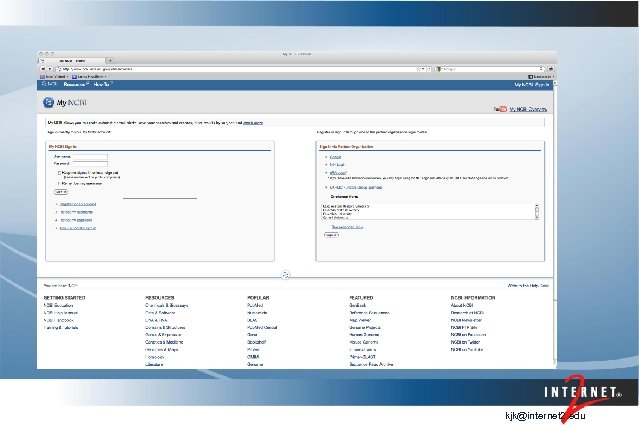Expand the How To menu in NCBI header

pyautogui.click(x=103, y=84)
